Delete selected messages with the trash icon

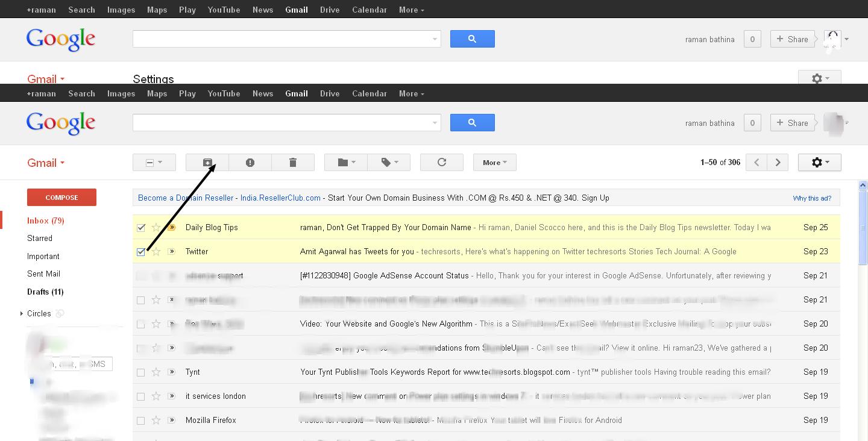point(293,162)
